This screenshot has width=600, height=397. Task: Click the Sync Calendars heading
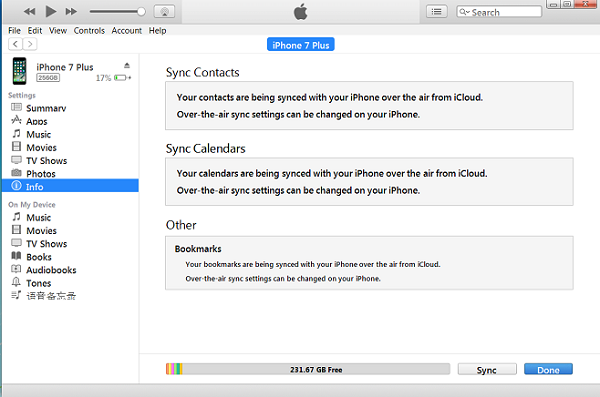[205, 149]
